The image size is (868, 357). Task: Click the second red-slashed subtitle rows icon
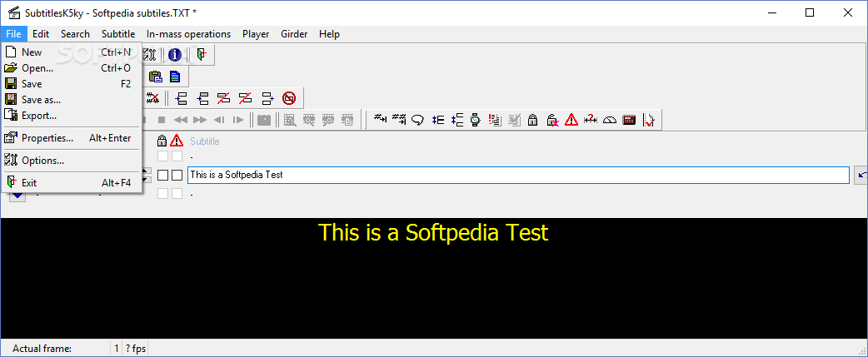coord(245,99)
